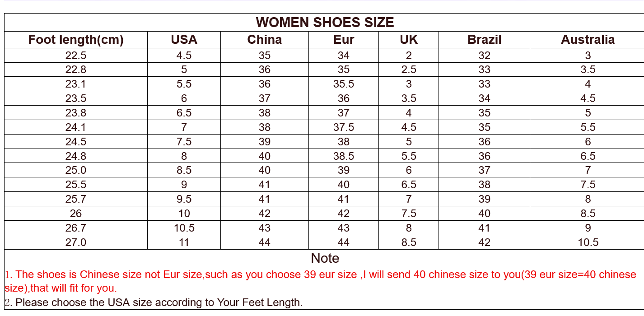
Task: Select the 26.7 foot length cell
Action: (x=76, y=228)
